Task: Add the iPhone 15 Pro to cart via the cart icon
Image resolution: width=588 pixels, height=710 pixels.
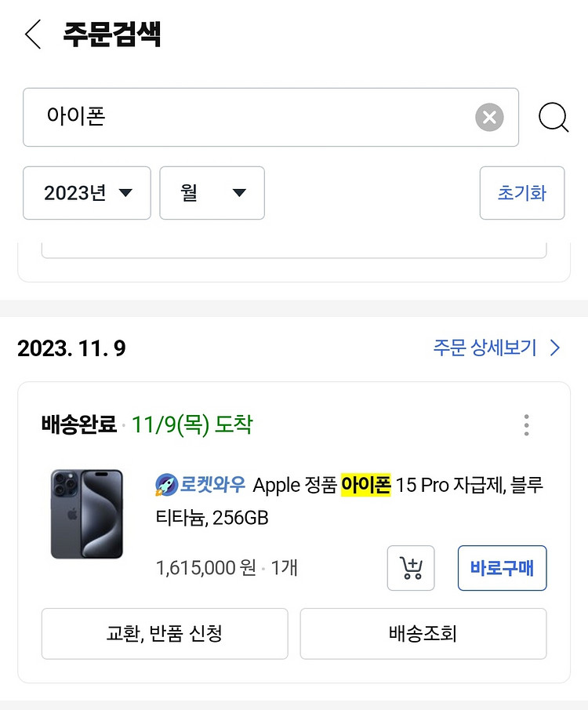Action: pyautogui.click(x=411, y=568)
